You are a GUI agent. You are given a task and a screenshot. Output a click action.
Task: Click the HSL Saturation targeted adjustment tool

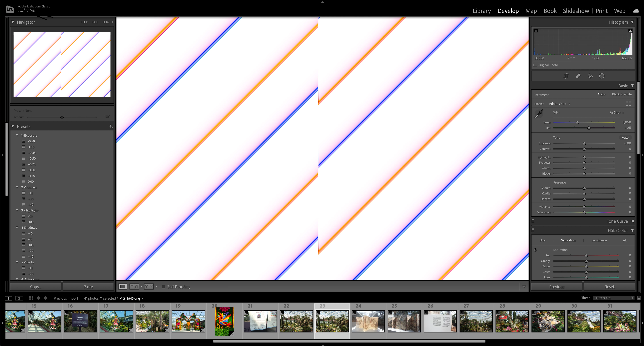pos(535,250)
